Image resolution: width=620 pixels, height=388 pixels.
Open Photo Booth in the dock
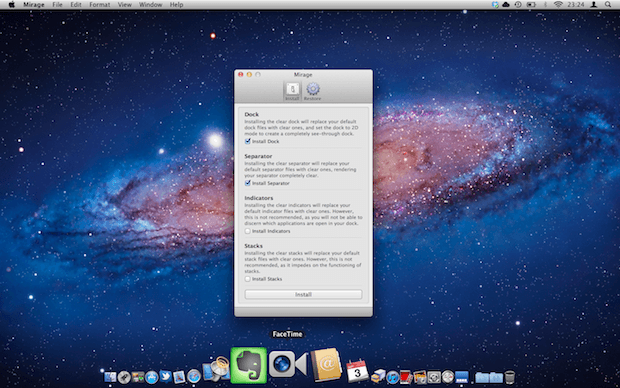406,377
